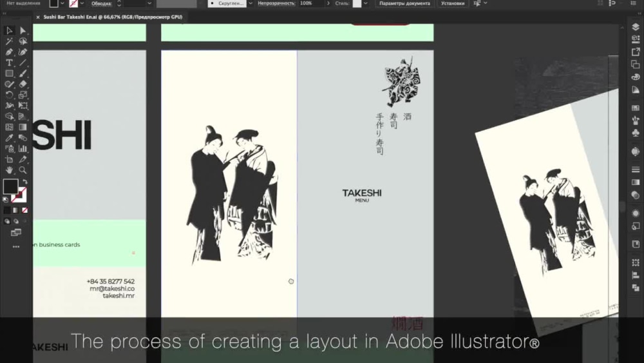Close the Sushi Bar Takeshi En.ai tab
The height and width of the screenshot is (363, 644).
click(37, 17)
